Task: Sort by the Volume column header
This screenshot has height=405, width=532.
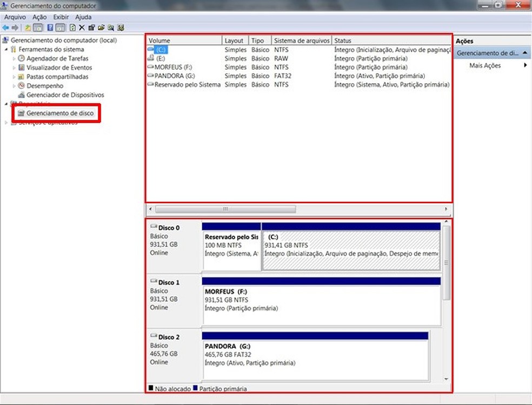Action: click(x=184, y=40)
